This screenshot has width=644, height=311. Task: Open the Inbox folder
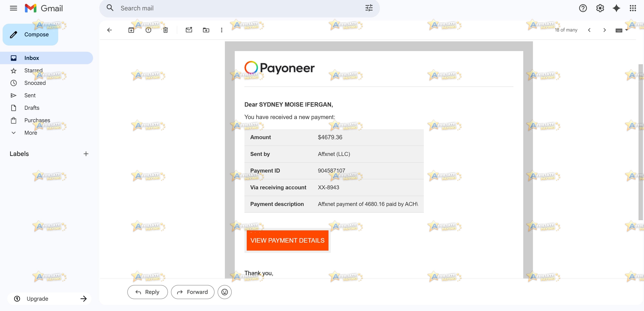tap(46, 58)
